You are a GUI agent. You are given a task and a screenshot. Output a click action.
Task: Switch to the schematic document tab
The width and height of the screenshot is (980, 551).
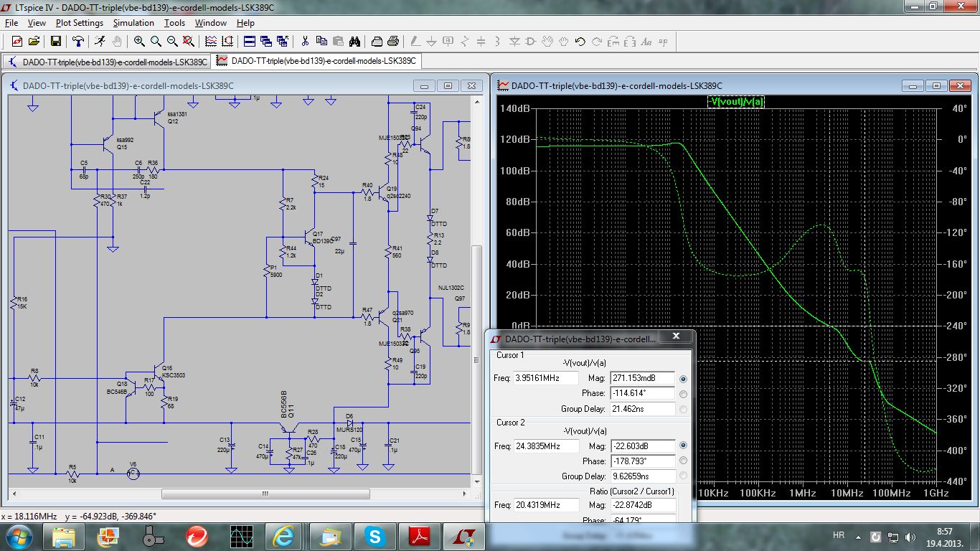point(107,62)
